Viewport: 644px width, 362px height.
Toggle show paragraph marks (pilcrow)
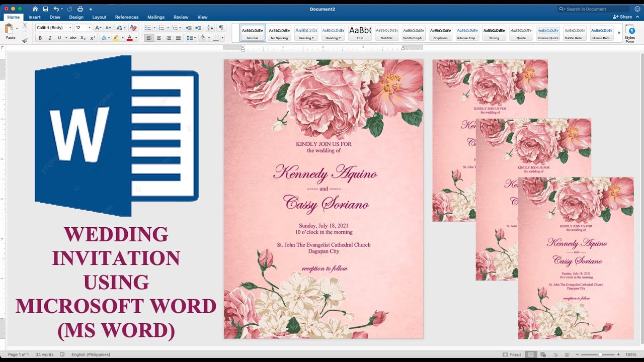(221, 28)
